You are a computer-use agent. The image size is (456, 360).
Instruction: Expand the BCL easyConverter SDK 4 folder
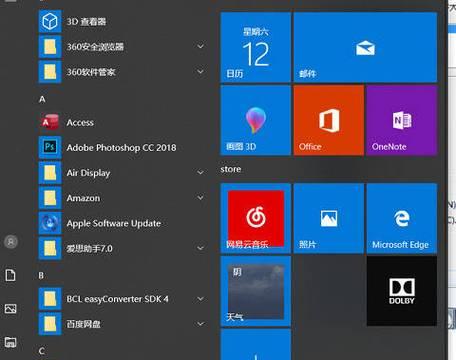click(201, 299)
